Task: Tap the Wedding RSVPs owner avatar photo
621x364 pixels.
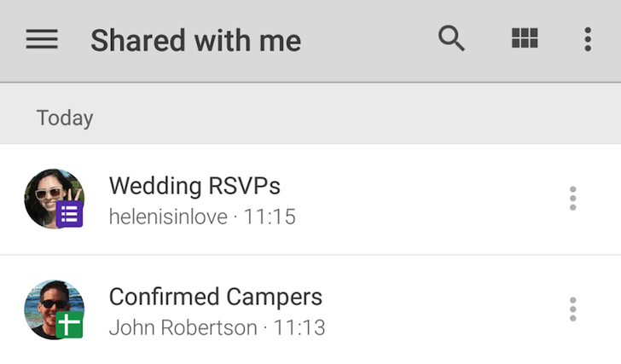Action: [49, 193]
